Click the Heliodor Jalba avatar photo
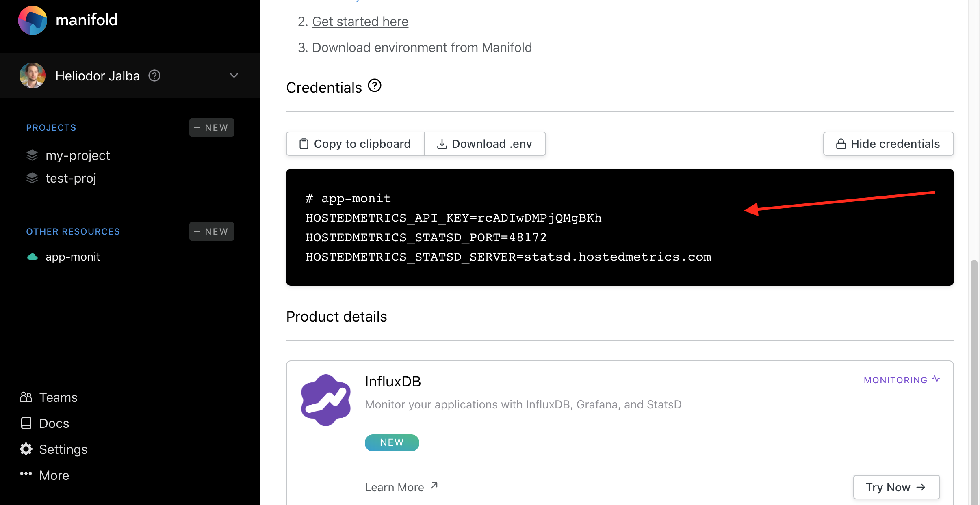Viewport: 980px width, 505px height. pos(33,76)
